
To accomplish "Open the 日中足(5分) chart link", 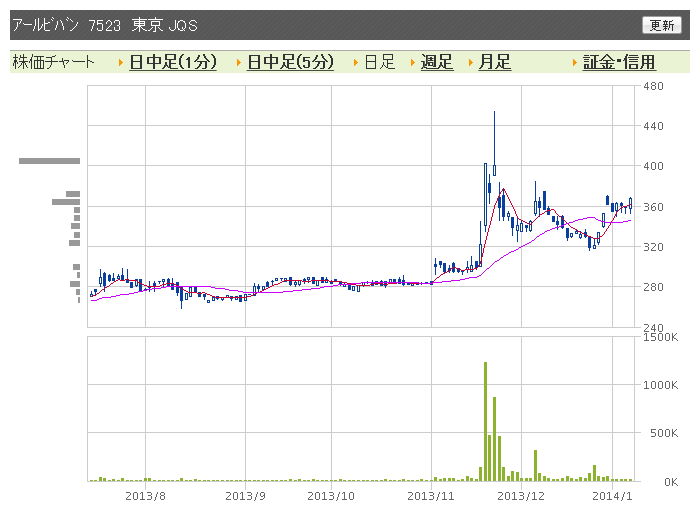I will [290, 62].
